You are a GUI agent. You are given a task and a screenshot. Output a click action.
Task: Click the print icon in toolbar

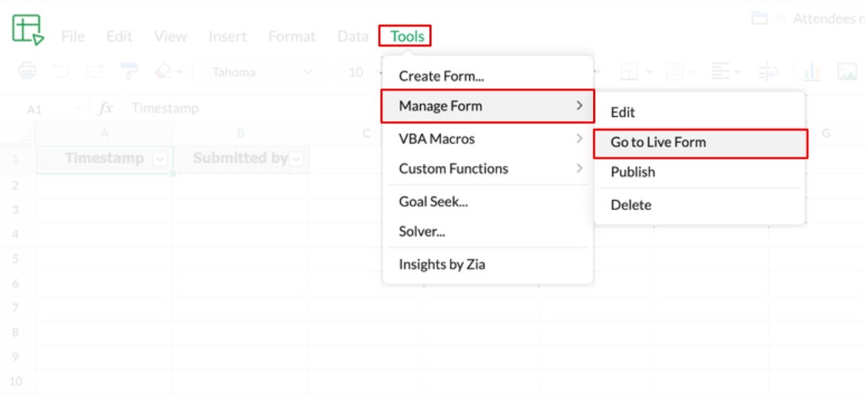click(x=27, y=71)
